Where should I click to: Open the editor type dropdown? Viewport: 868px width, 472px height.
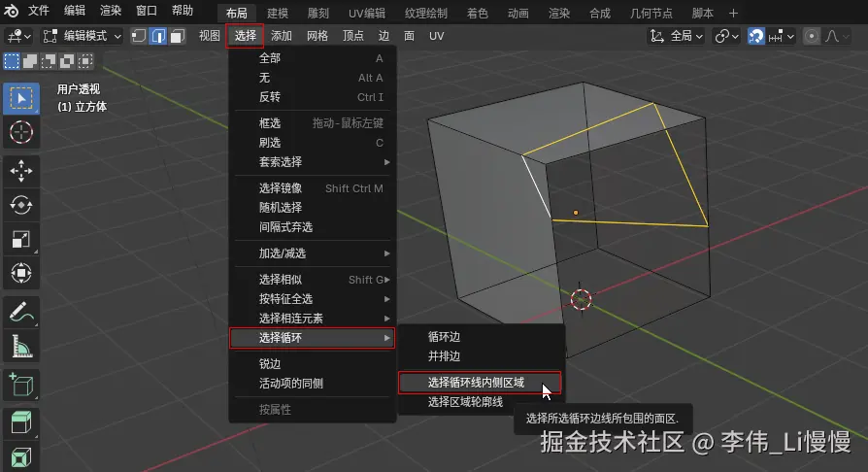(x=18, y=37)
